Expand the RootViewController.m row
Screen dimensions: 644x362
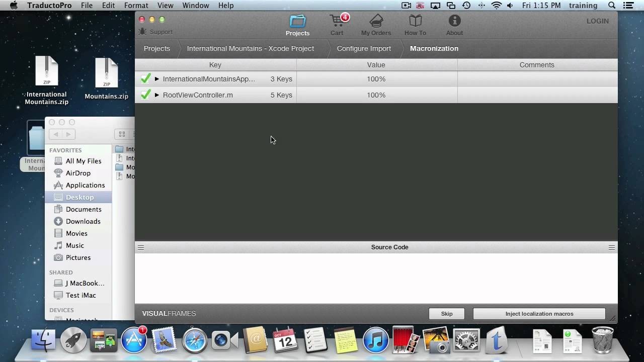click(x=157, y=95)
